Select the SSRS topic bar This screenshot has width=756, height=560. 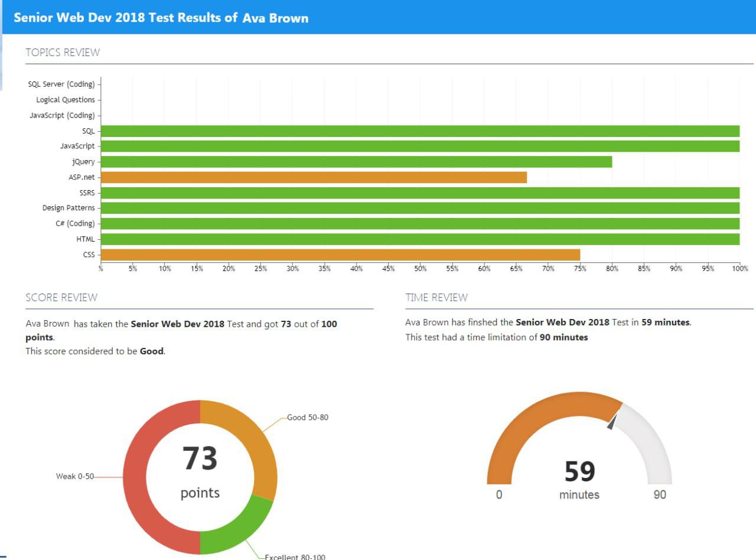tap(413, 192)
